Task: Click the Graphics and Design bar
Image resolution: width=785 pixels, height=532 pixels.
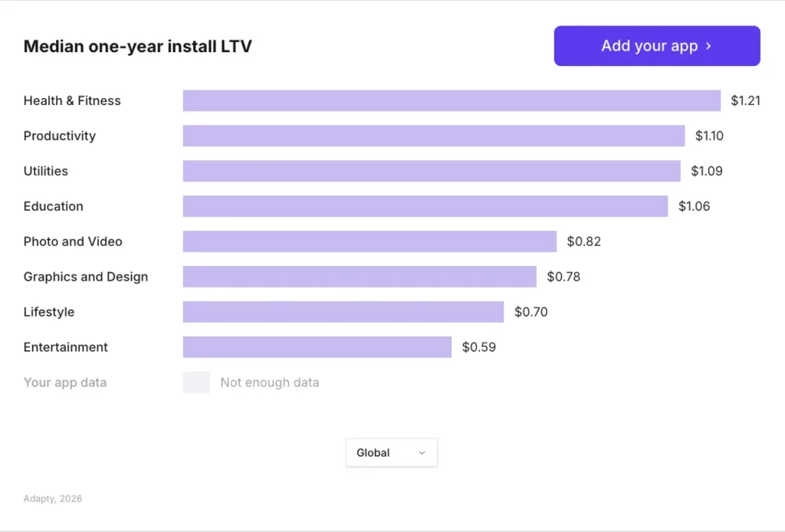Action: tap(360, 277)
